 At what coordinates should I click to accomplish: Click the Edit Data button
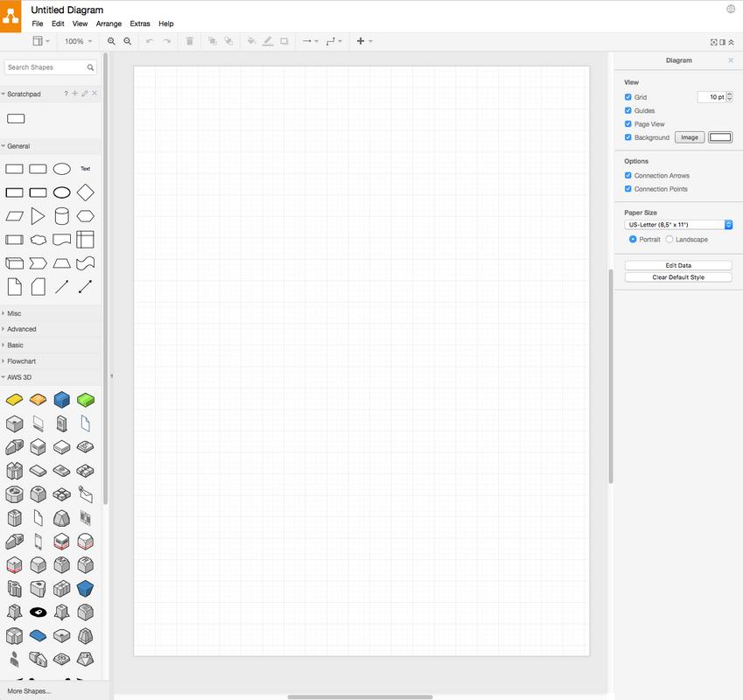(x=677, y=264)
